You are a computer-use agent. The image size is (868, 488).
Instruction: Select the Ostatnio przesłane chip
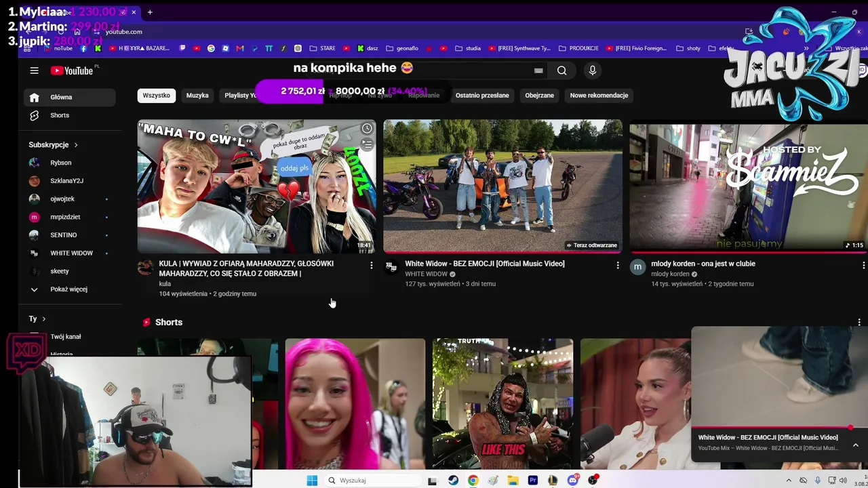point(482,96)
